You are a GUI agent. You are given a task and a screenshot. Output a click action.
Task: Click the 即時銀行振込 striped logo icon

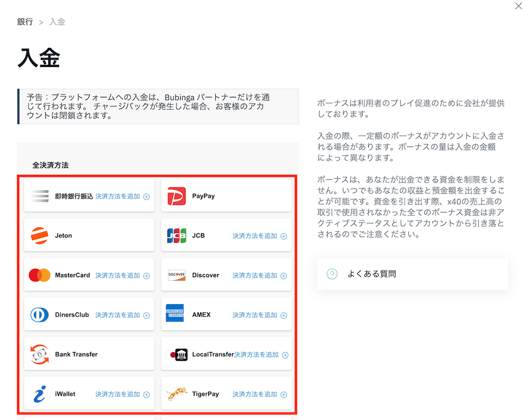coord(39,196)
